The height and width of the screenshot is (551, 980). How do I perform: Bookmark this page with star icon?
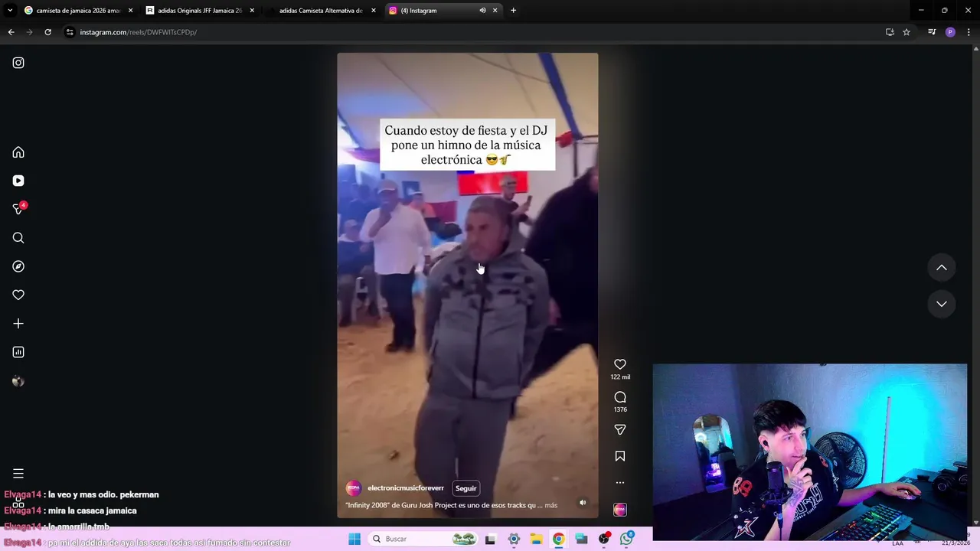(x=906, y=32)
